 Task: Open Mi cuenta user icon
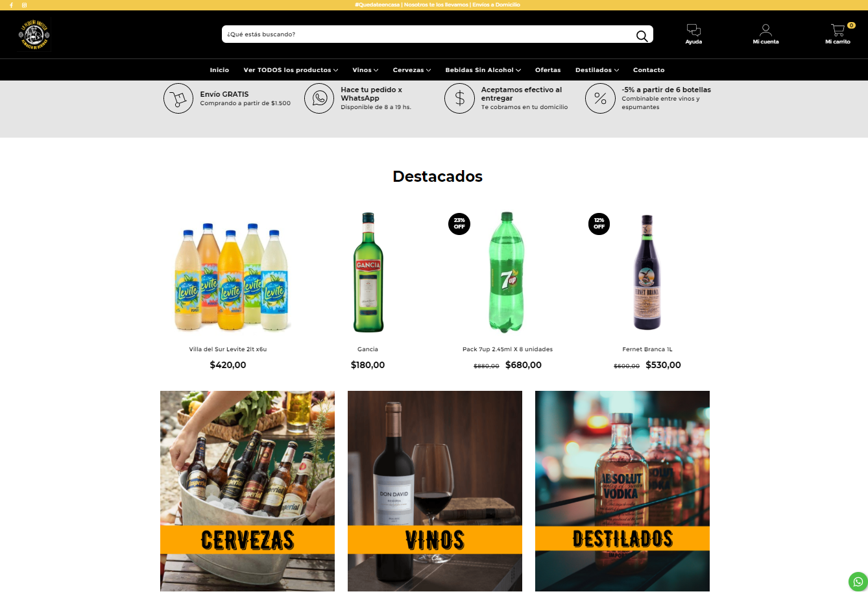click(x=766, y=30)
